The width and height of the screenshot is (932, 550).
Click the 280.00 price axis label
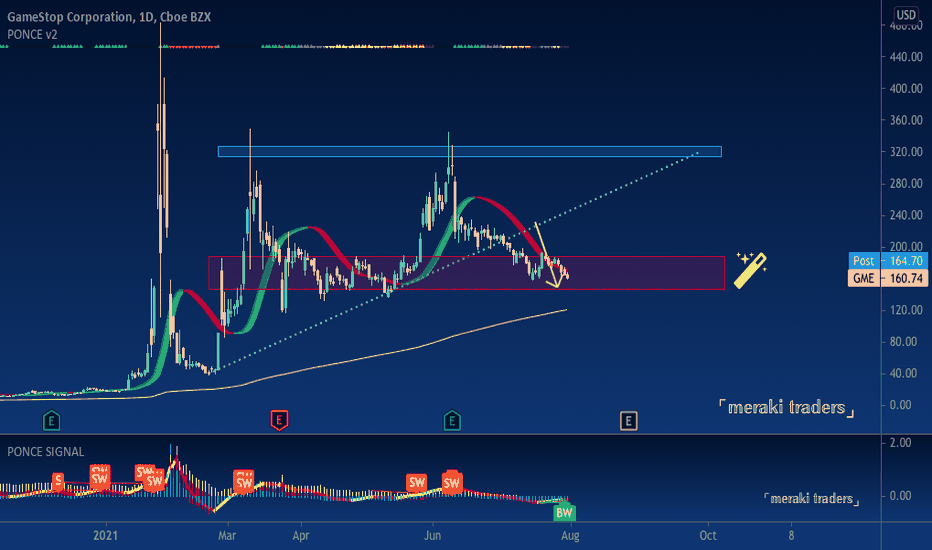pyautogui.click(x=906, y=183)
